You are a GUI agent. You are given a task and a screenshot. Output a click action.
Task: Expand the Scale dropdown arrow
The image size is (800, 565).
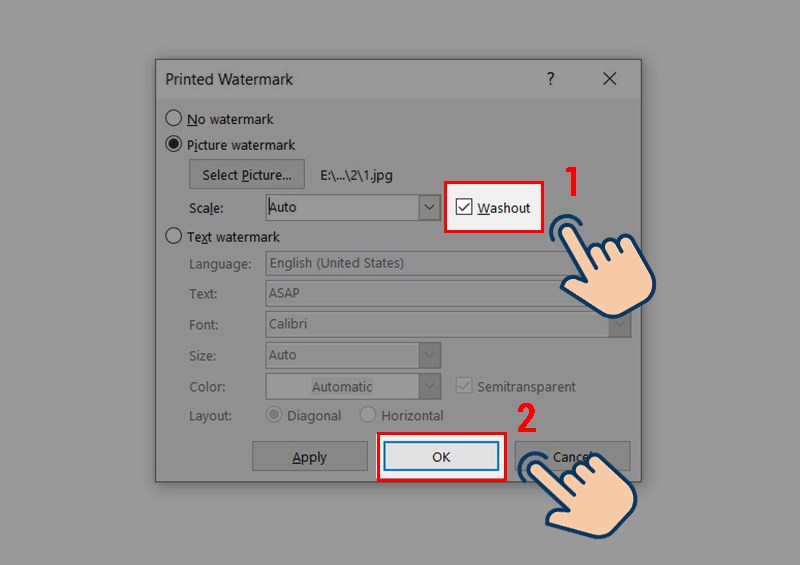pos(430,207)
